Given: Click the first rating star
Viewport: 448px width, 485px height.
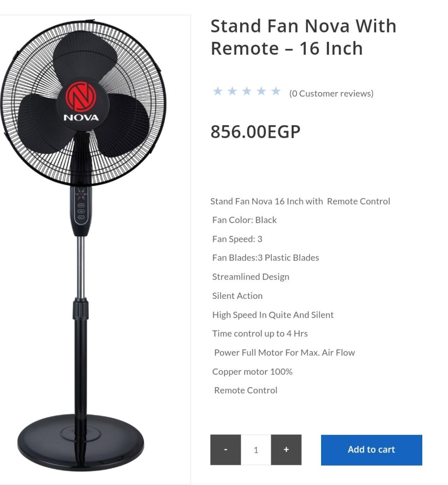Looking at the screenshot, I should point(218,91).
